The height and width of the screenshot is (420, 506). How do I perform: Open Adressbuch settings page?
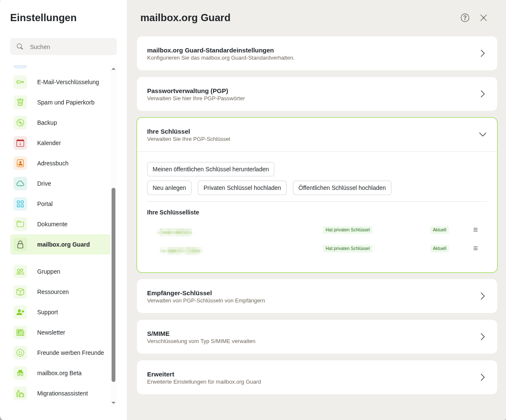[60, 163]
